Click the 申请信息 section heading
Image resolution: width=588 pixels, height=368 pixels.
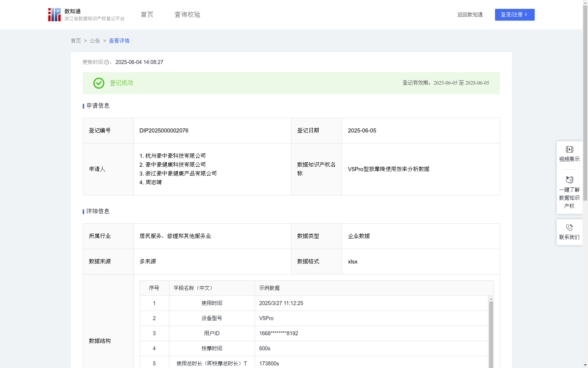(x=98, y=106)
